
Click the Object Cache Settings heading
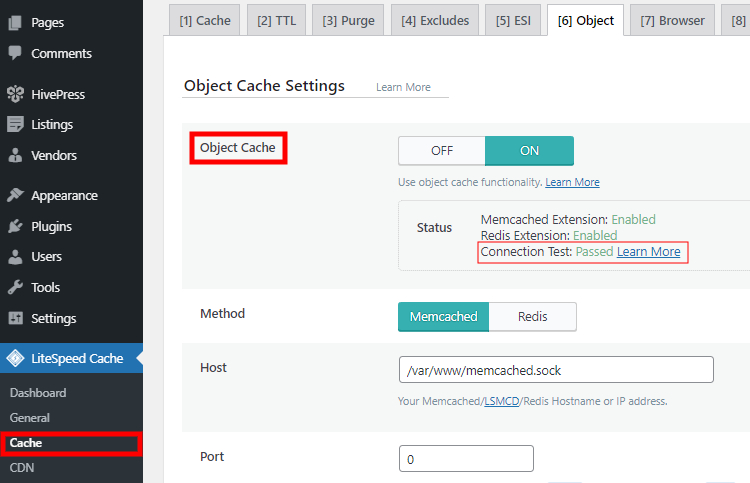point(264,86)
